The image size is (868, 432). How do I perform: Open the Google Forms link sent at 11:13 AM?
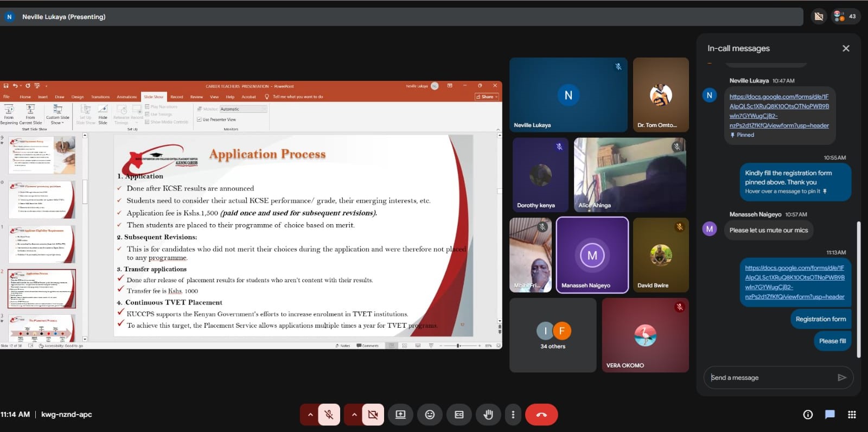coord(794,282)
